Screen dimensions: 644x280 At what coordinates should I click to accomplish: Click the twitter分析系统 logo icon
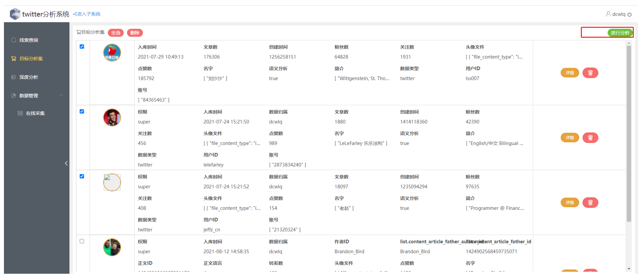[x=15, y=14]
